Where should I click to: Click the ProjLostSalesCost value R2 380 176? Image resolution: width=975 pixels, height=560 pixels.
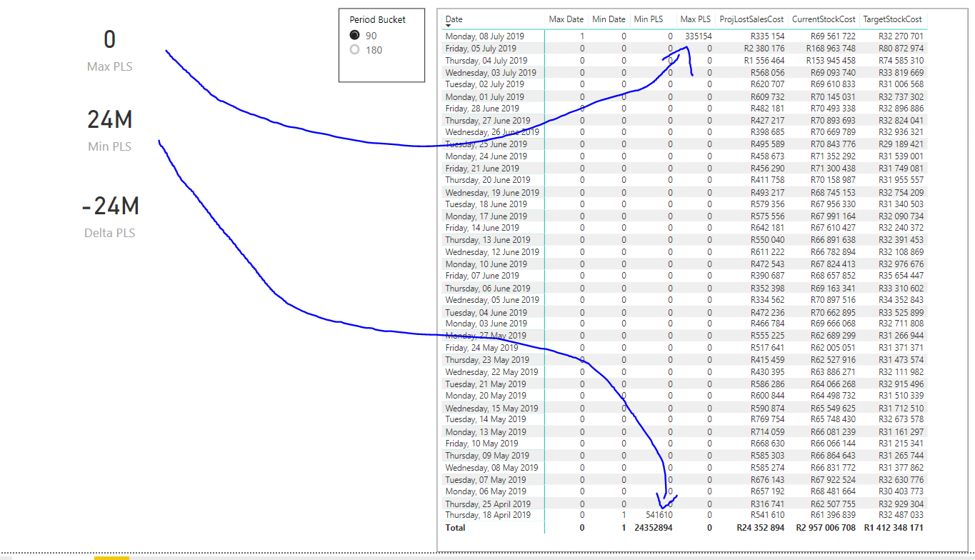pyautogui.click(x=764, y=49)
